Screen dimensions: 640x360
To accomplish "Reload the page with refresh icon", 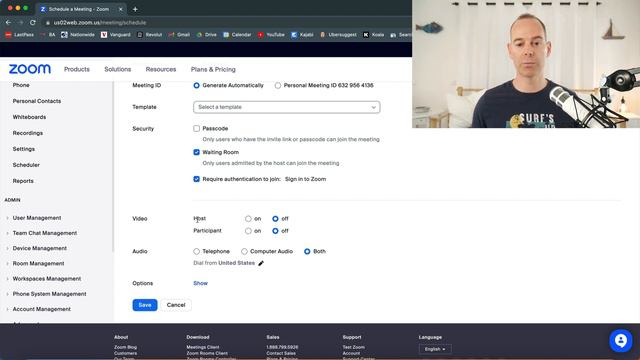I will pyautogui.click(x=33, y=22).
